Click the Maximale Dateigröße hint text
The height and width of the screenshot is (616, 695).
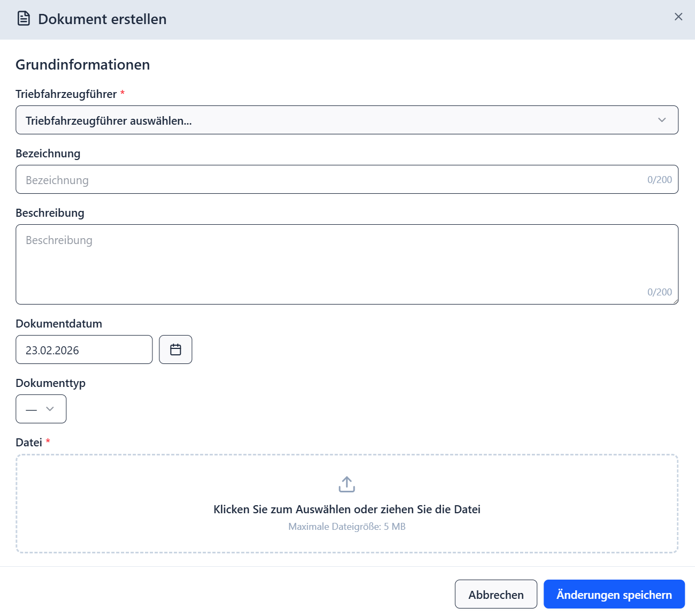(347, 527)
